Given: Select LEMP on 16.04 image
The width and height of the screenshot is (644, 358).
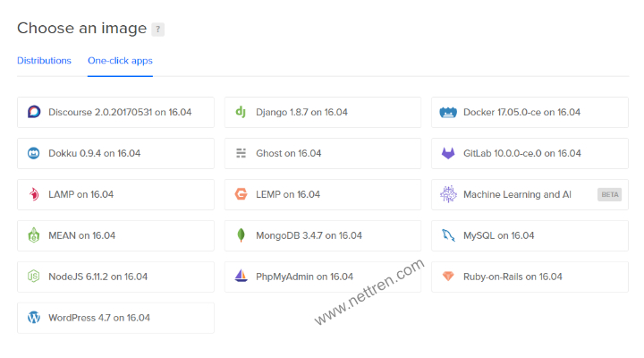Looking at the screenshot, I should (323, 194).
